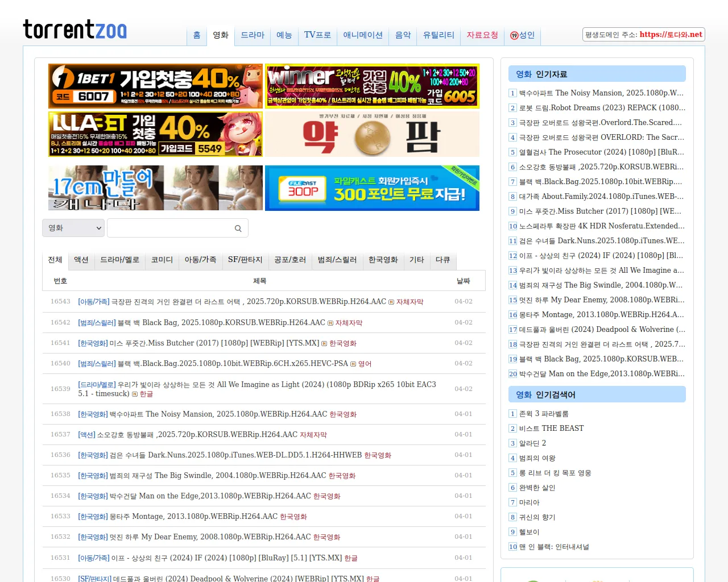The width and height of the screenshot is (728, 582).
Task: Click rank badge 10 in 인기검색어 list
Action: point(512,547)
